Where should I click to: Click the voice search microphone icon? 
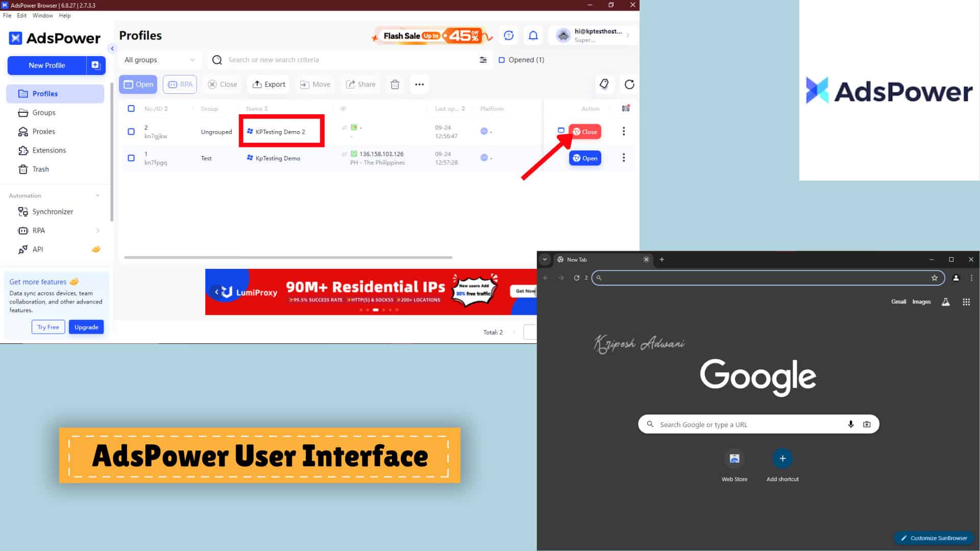[x=850, y=424]
